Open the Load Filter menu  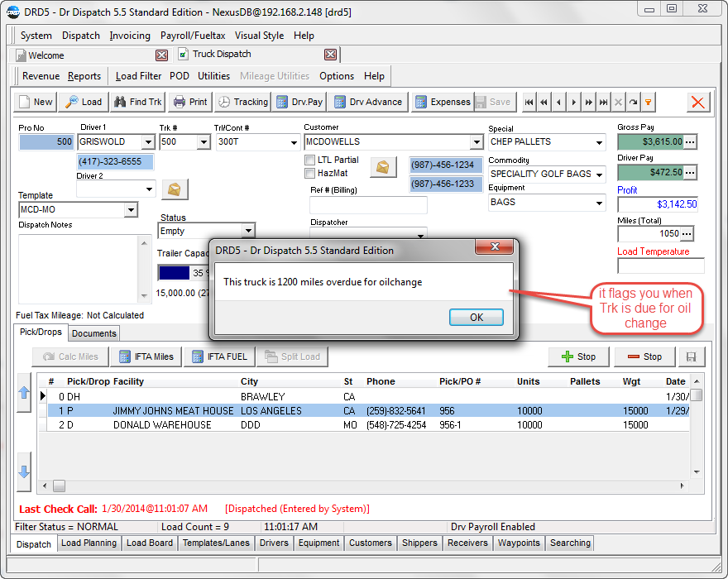click(138, 75)
